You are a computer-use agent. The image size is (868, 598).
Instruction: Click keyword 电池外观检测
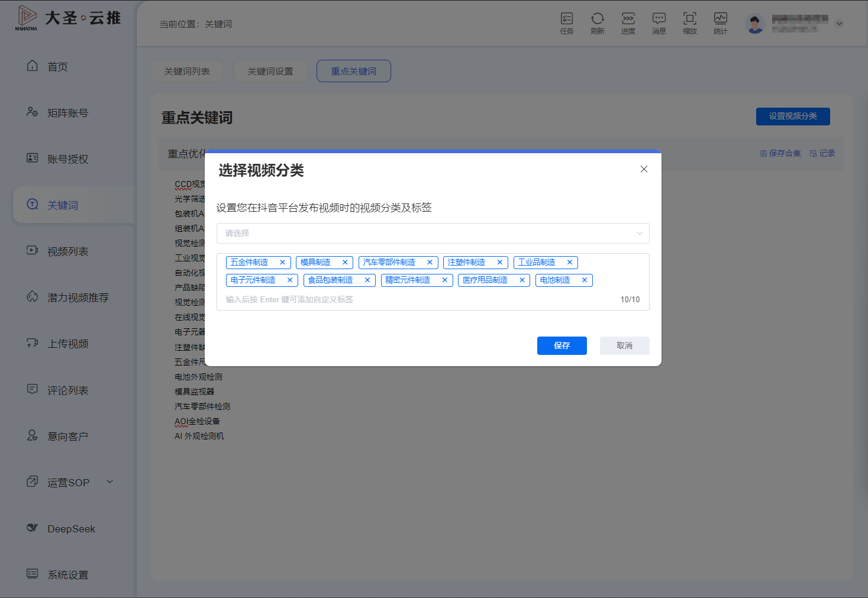(198, 377)
